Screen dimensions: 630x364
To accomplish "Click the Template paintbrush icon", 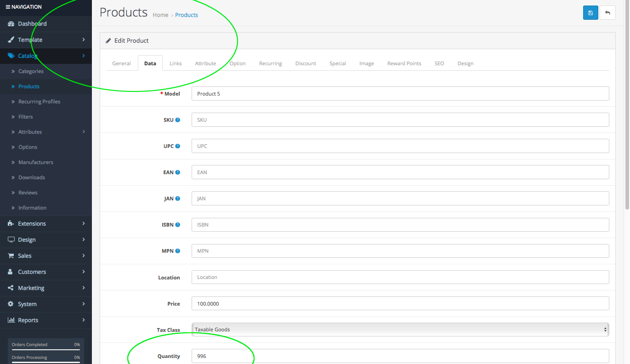I will click(x=11, y=40).
